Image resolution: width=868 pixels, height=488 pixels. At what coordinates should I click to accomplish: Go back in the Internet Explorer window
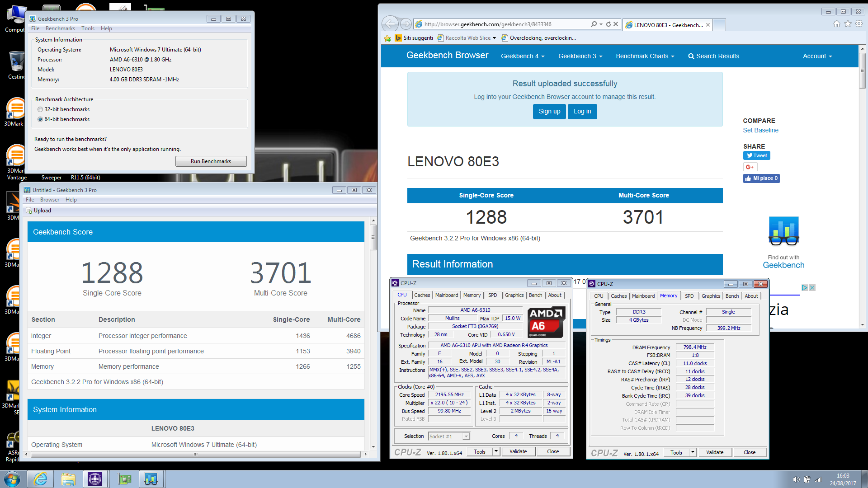[x=390, y=24]
